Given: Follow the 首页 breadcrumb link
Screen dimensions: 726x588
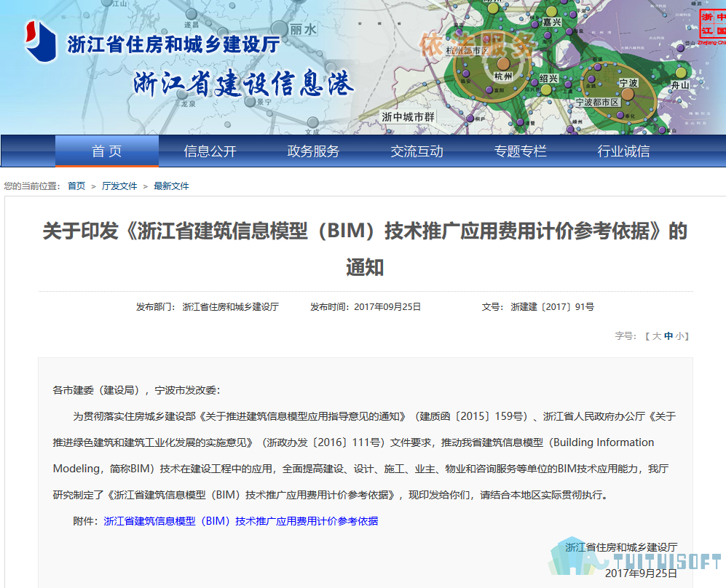Looking at the screenshot, I should click(x=76, y=186).
